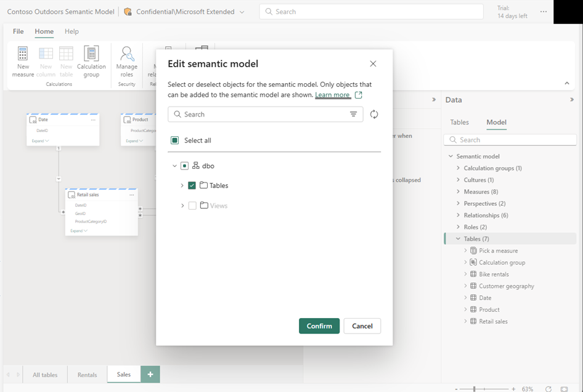Click the top Search box in the title bar
The image size is (583, 392).
[x=371, y=12]
